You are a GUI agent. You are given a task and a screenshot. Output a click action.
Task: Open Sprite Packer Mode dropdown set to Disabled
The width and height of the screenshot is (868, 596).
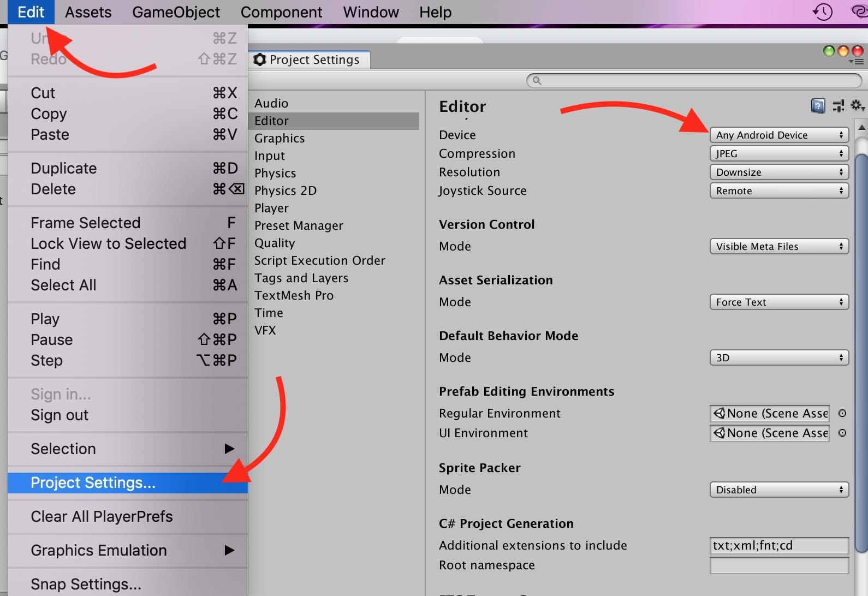click(x=778, y=490)
